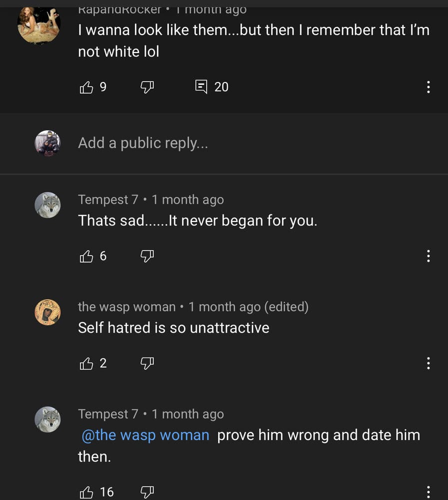The width and height of the screenshot is (448, 500).
Task: Open the wolf avatar beside "Thats sad" reply
Action: 47,205
